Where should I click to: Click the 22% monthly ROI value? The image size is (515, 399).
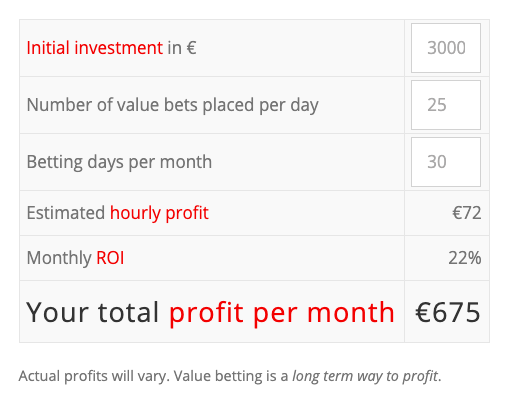click(x=465, y=258)
